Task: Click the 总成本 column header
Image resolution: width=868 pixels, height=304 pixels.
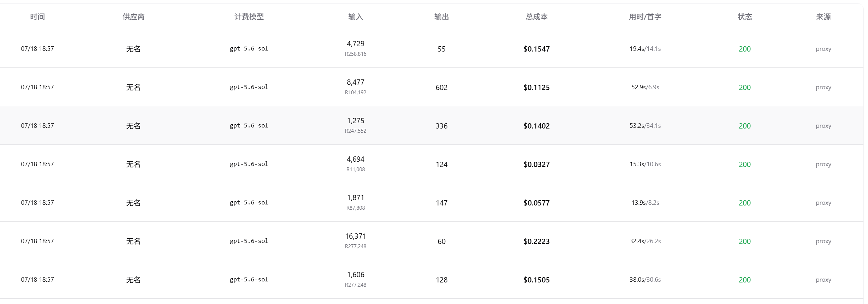Action: coord(536,17)
